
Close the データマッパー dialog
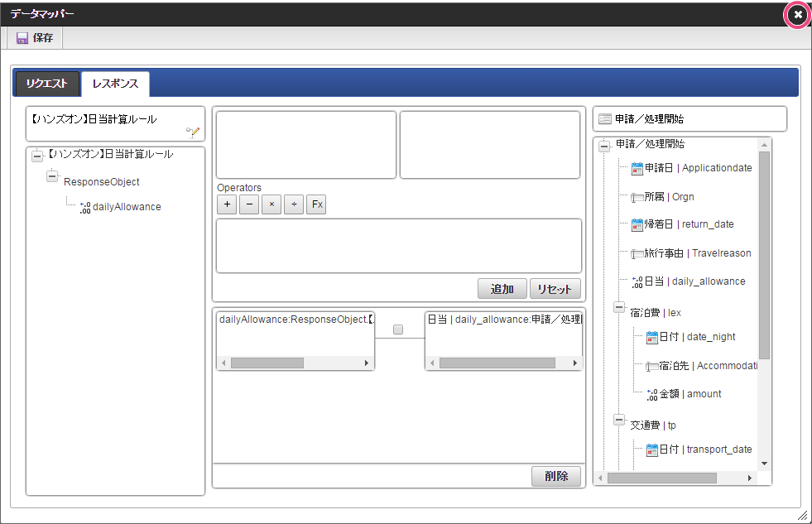[798, 15]
